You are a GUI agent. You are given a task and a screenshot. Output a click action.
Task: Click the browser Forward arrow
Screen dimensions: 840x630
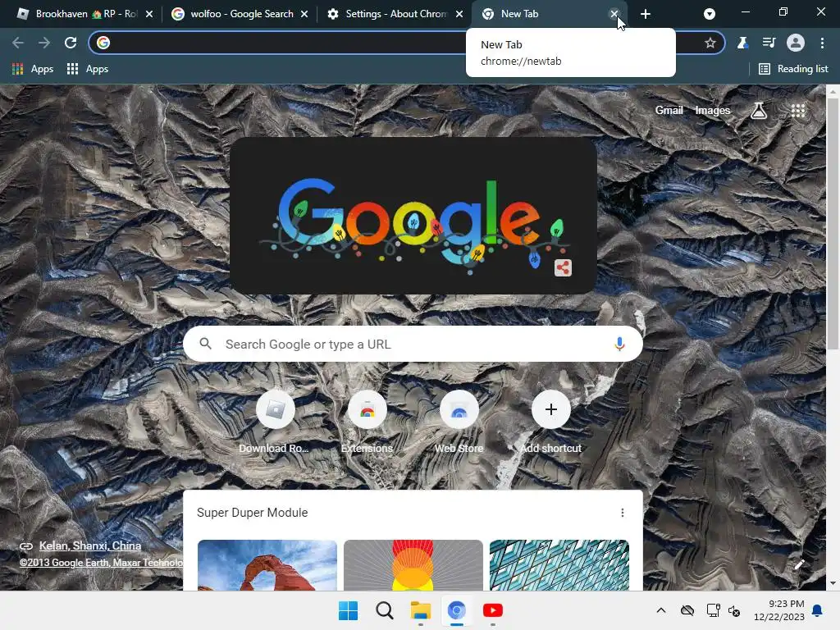click(x=44, y=43)
